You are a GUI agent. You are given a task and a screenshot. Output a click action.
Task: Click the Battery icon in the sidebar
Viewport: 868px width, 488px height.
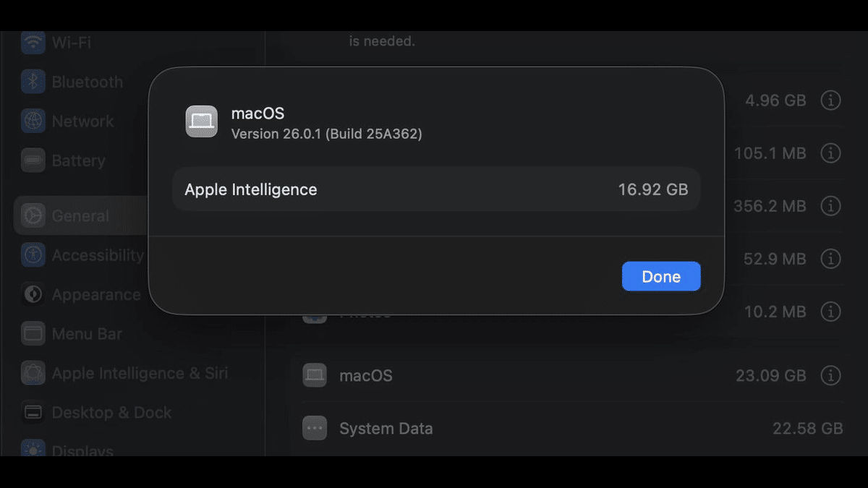pos(32,160)
